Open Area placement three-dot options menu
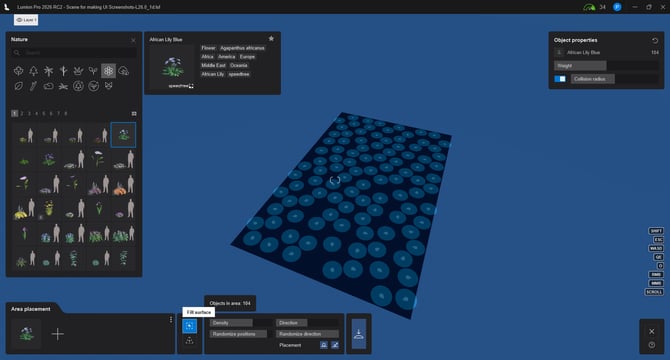 coord(171,319)
